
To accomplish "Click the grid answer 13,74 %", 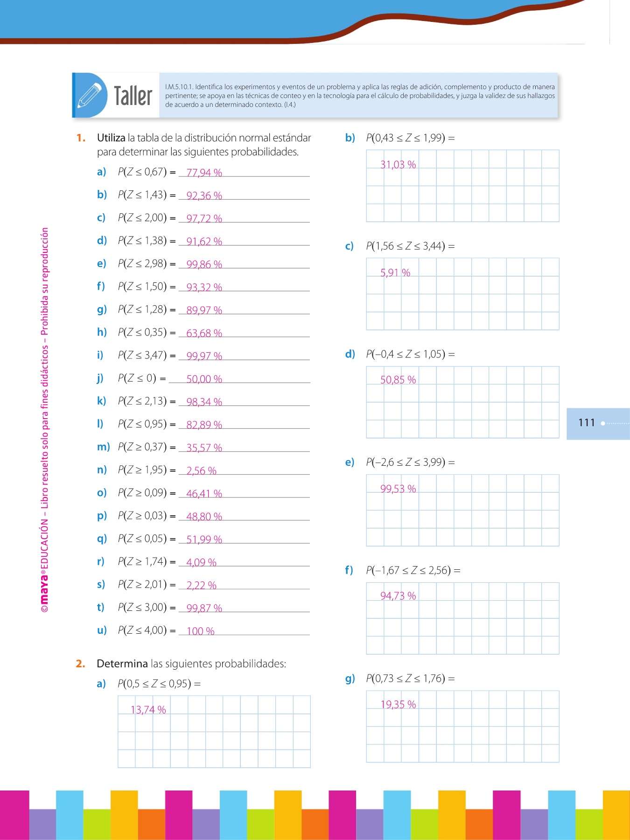I will (148, 710).
